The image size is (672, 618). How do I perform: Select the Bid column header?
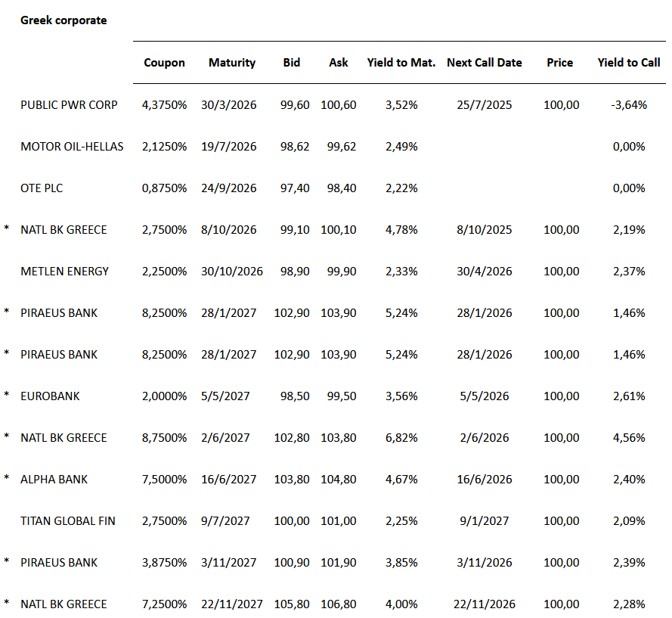[292, 63]
